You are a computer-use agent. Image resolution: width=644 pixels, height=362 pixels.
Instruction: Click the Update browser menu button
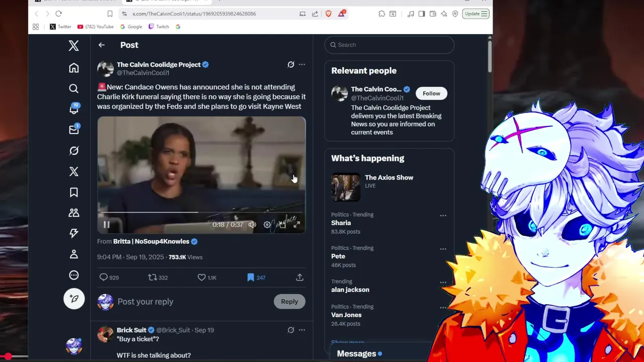coord(476,14)
